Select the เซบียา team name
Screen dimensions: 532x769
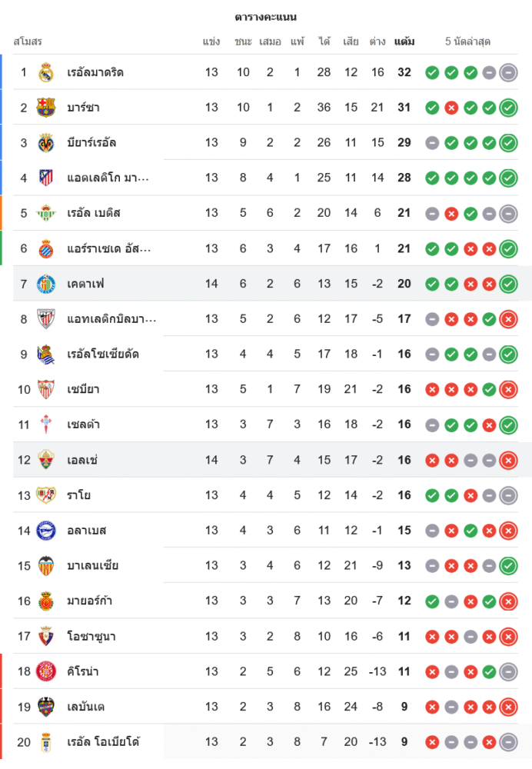tap(83, 390)
